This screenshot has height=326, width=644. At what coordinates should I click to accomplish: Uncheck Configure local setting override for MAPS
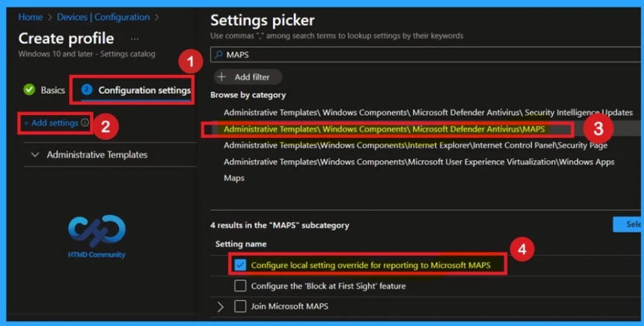pos(240,265)
